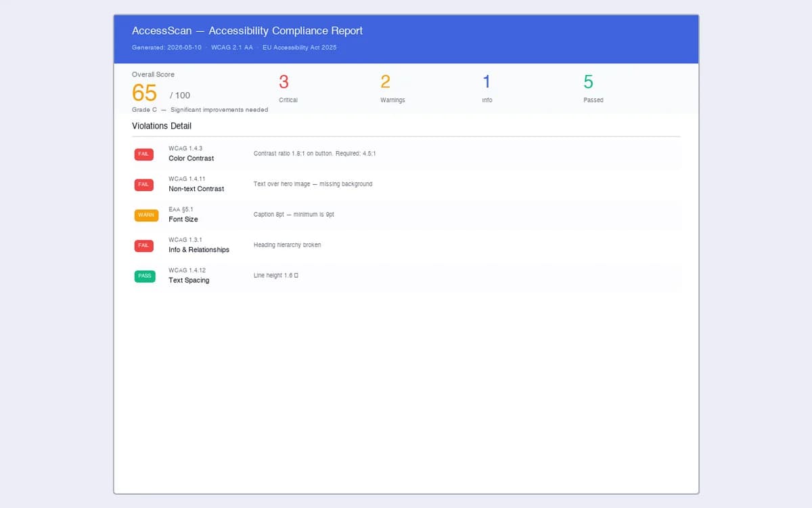Click the Warnings count 2

click(385, 82)
